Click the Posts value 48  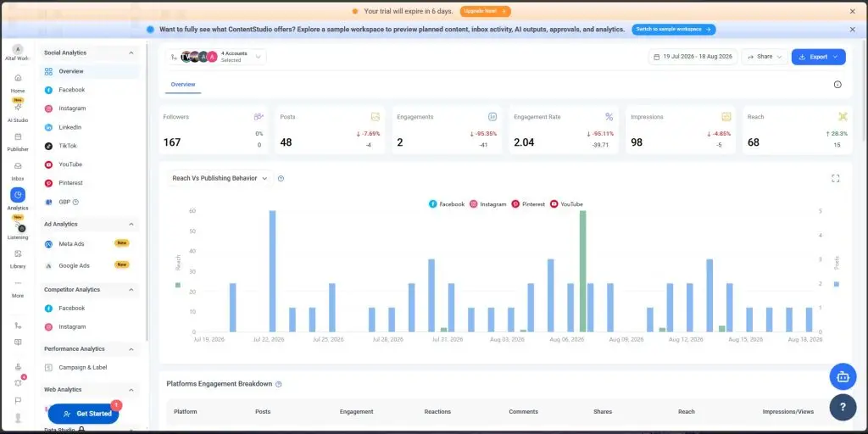click(x=286, y=142)
